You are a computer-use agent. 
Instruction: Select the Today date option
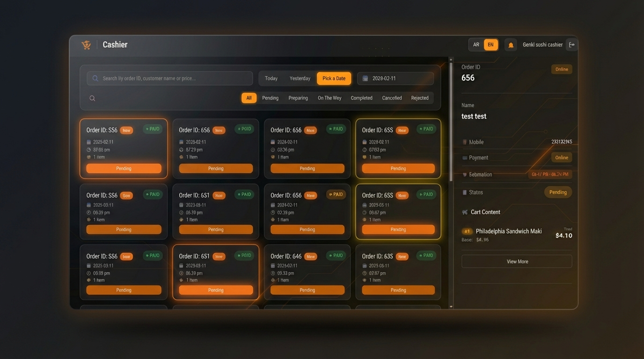[x=271, y=79]
